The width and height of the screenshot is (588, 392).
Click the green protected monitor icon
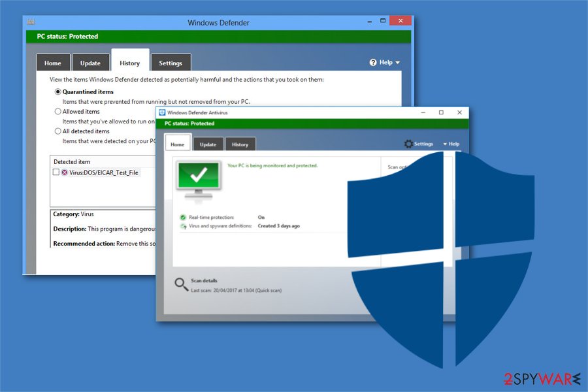coord(199,180)
